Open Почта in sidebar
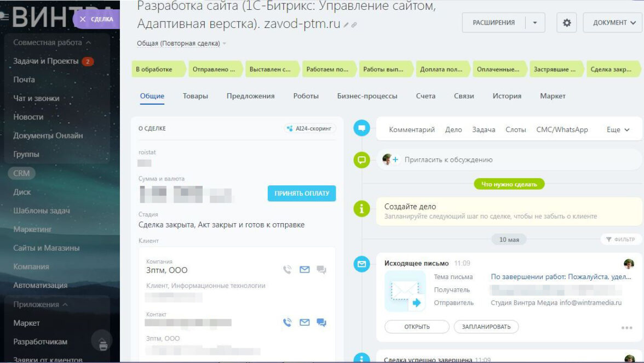644x363 pixels. tap(24, 80)
